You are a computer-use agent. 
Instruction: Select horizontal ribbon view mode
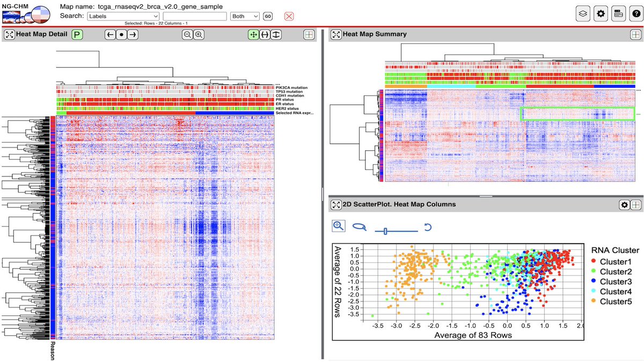point(264,34)
